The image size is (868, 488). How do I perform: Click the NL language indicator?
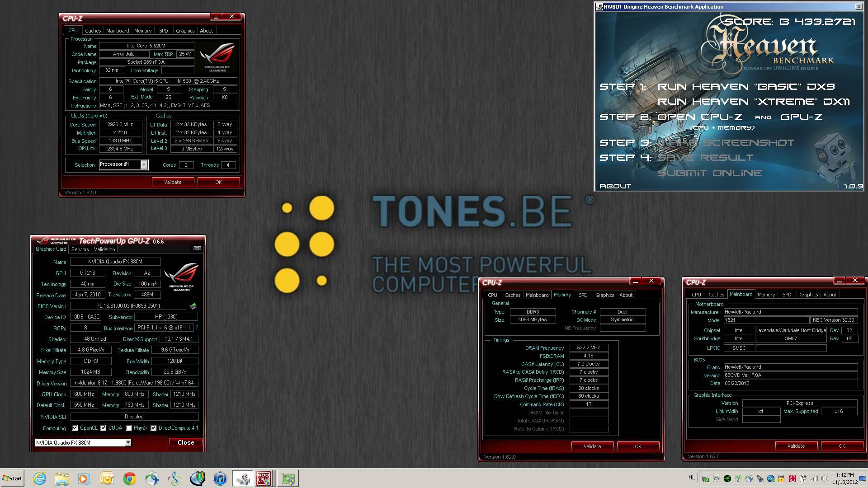(x=692, y=478)
